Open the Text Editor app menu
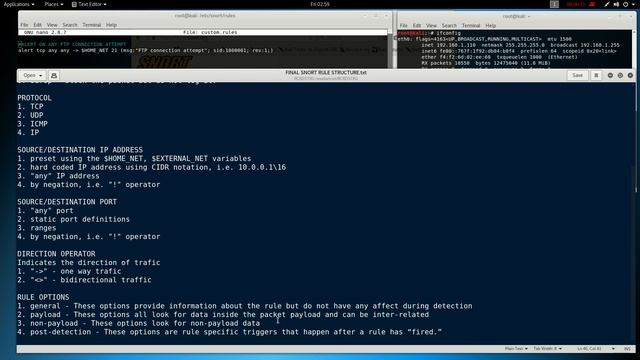640x360 pixels. [x=89, y=4]
